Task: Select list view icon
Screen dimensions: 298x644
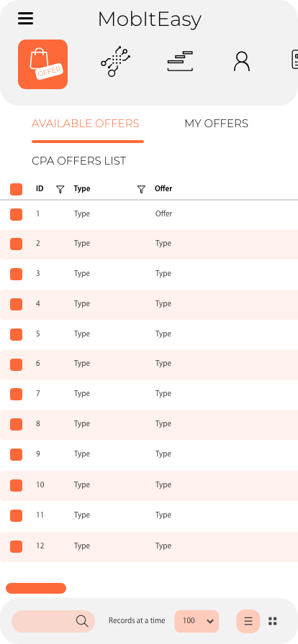Action: click(248, 621)
